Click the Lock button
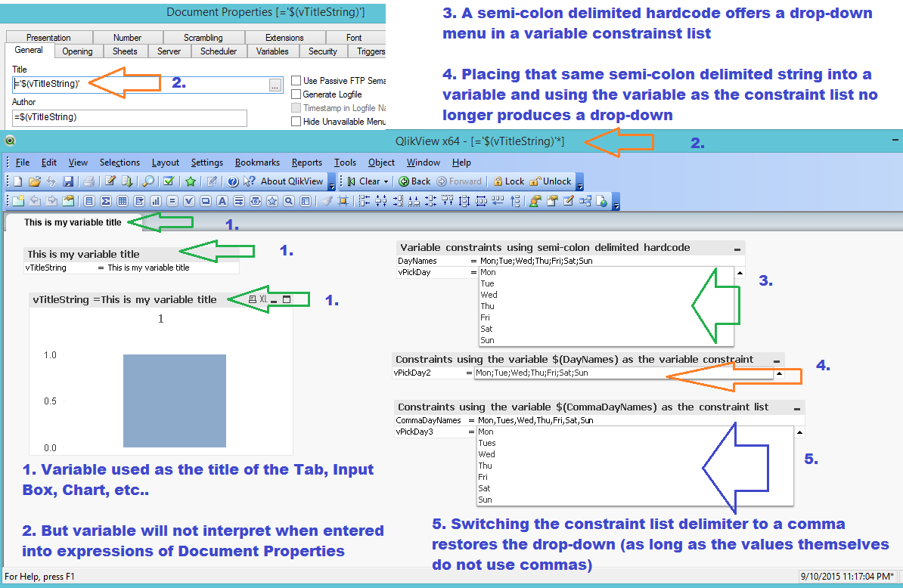 pos(508,182)
